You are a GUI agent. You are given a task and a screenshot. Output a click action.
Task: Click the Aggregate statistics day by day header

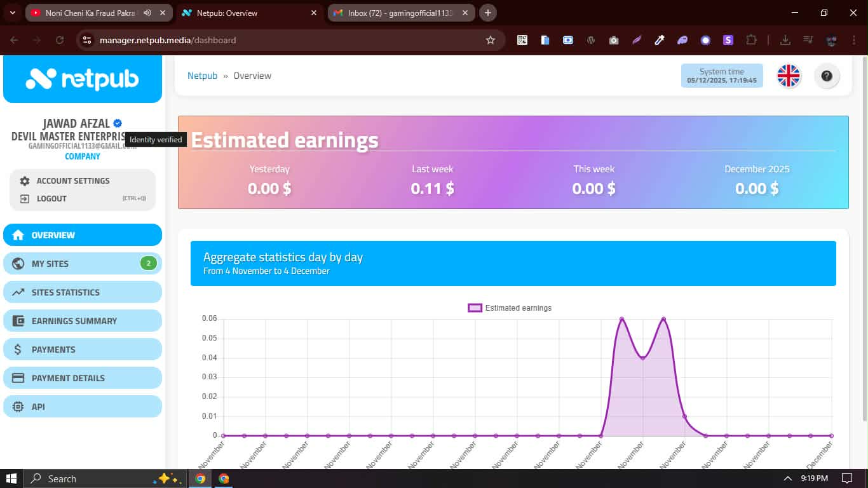click(513, 263)
